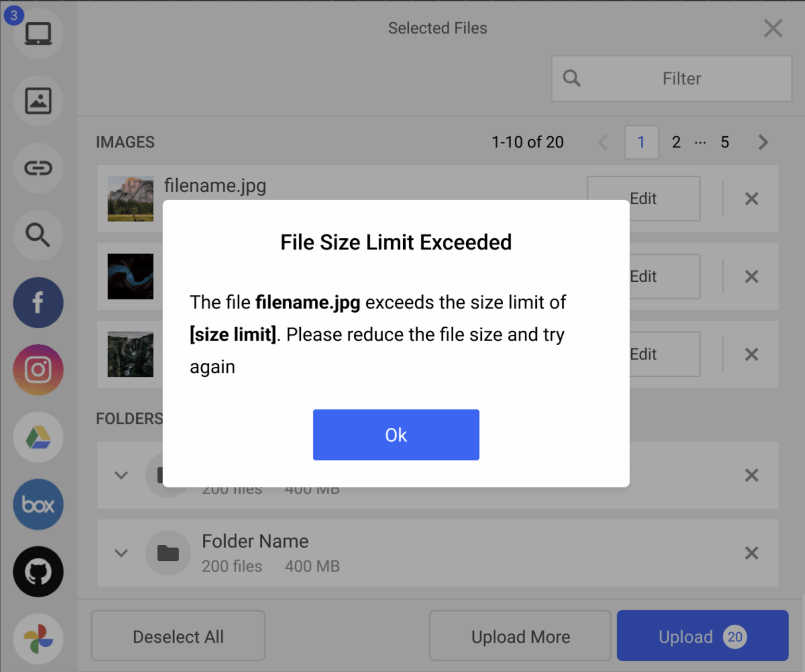Open the image gallery source
This screenshot has height=672, width=805.
tap(38, 101)
